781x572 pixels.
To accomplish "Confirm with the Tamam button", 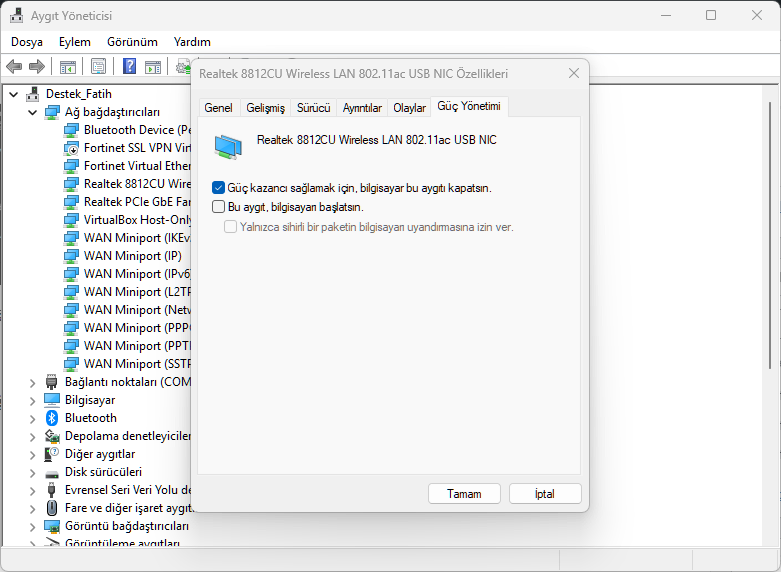I will pos(464,494).
